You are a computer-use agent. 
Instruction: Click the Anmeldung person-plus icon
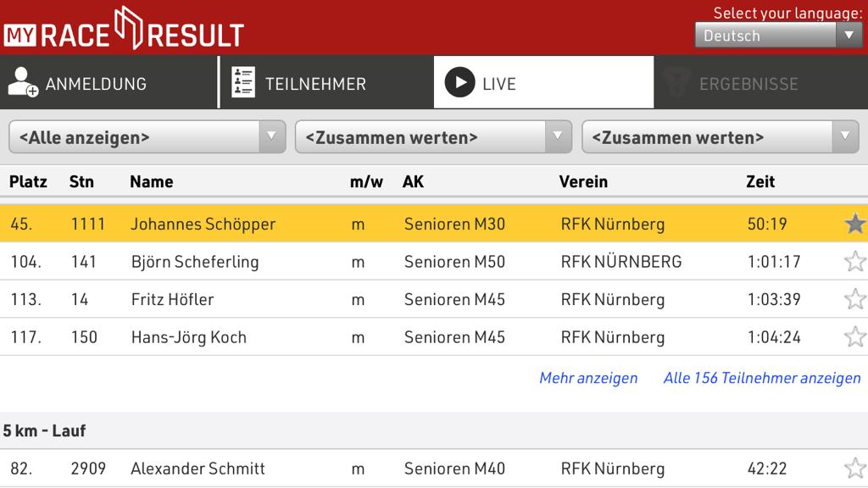coord(23,82)
